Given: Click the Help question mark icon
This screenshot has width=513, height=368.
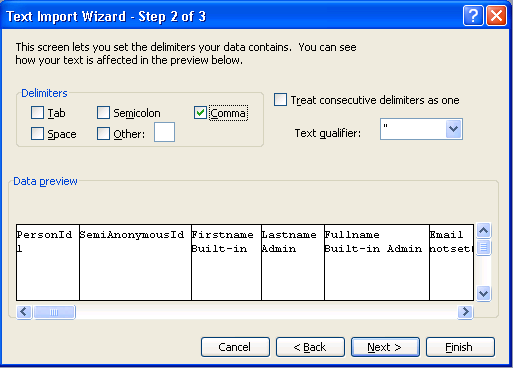Looking at the screenshot, I should 473,15.
